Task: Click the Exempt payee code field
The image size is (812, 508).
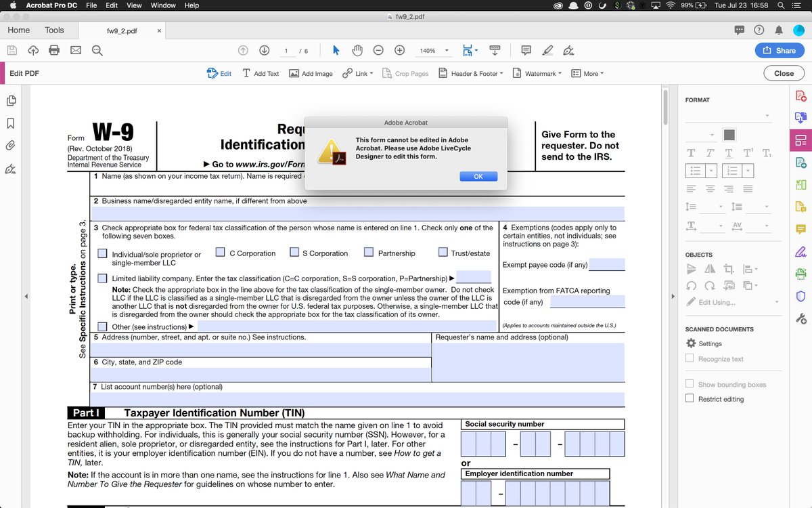Action: coord(607,264)
